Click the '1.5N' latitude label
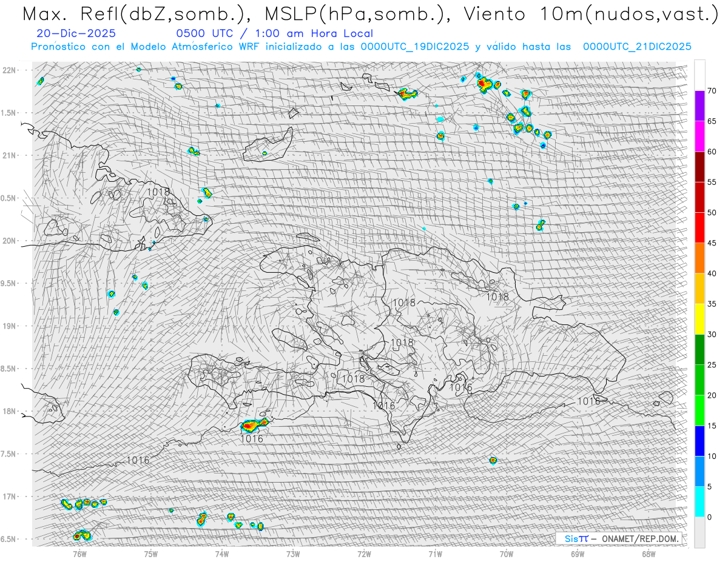 point(9,113)
